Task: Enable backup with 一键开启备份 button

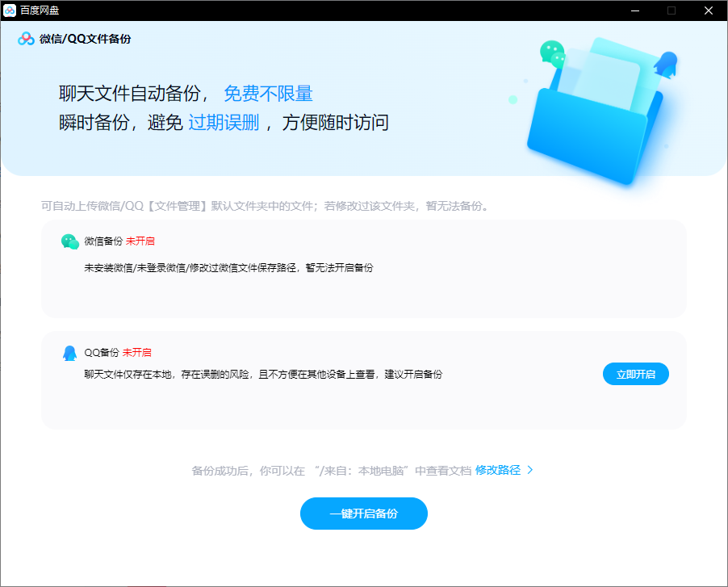Action: (x=364, y=513)
